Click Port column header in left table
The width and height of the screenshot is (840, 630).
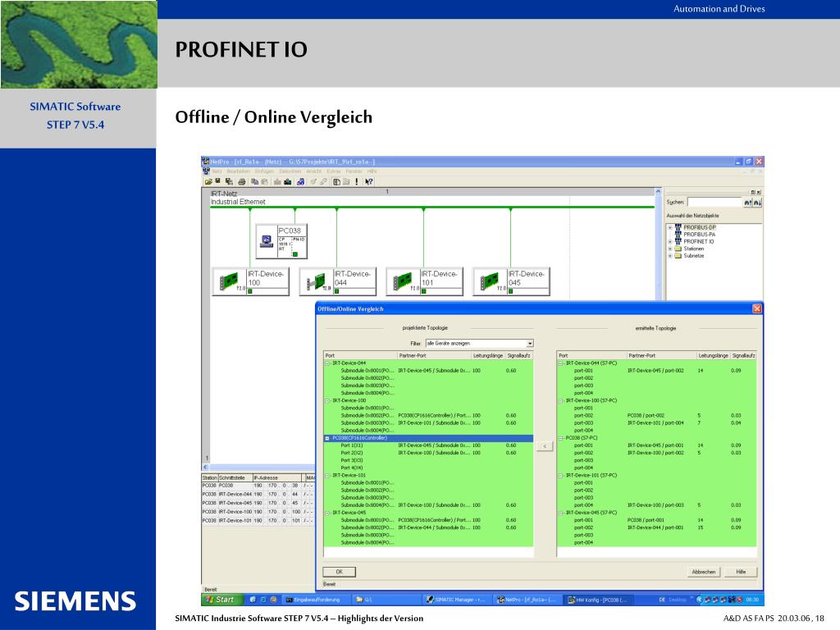[x=360, y=355]
